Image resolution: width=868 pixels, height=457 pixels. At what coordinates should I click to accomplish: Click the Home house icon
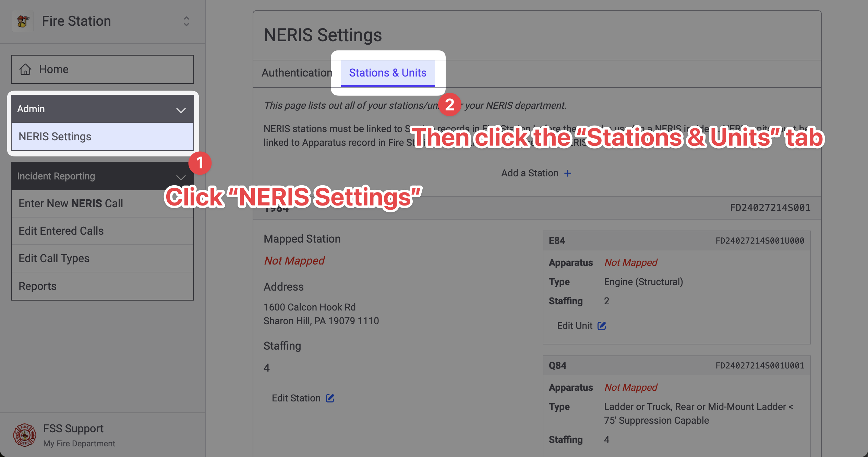(25, 69)
